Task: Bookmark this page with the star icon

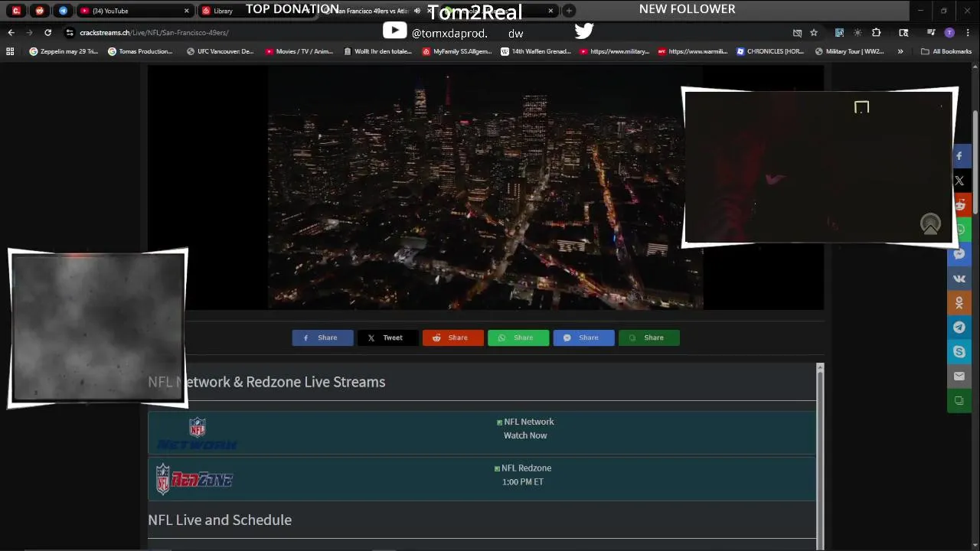Action: click(x=814, y=32)
